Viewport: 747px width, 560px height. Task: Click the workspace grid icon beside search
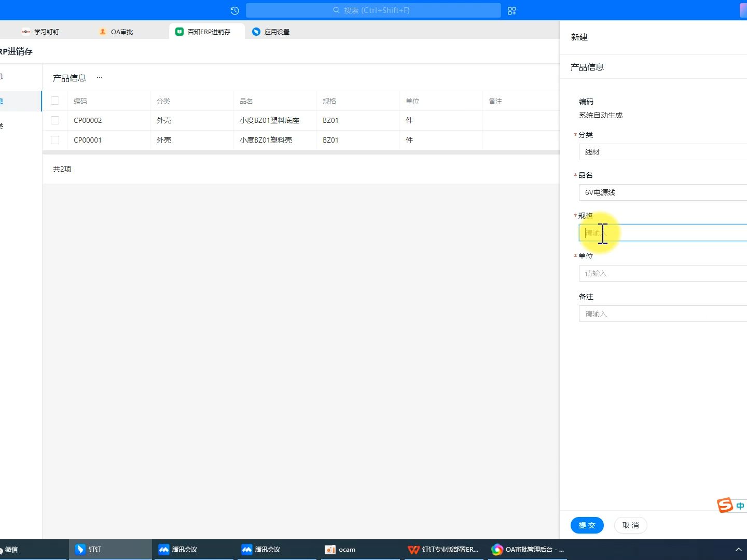pos(511,10)
